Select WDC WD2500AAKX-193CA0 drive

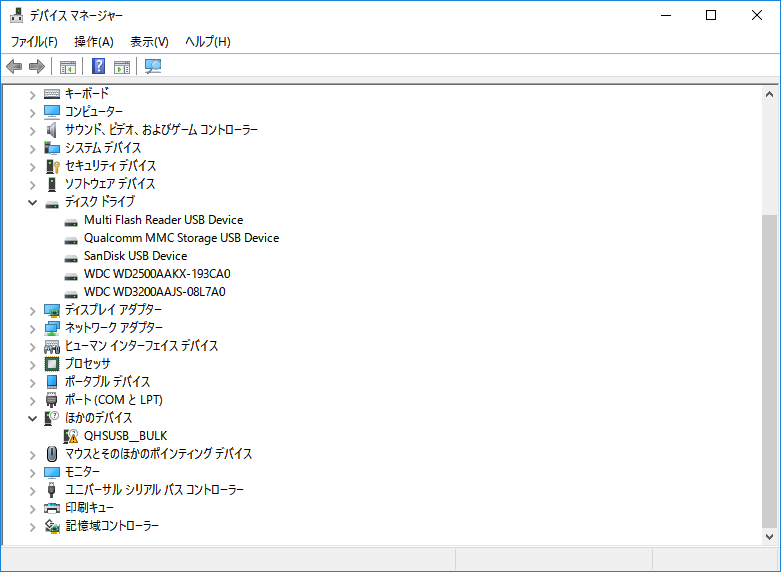pos(157,274)
